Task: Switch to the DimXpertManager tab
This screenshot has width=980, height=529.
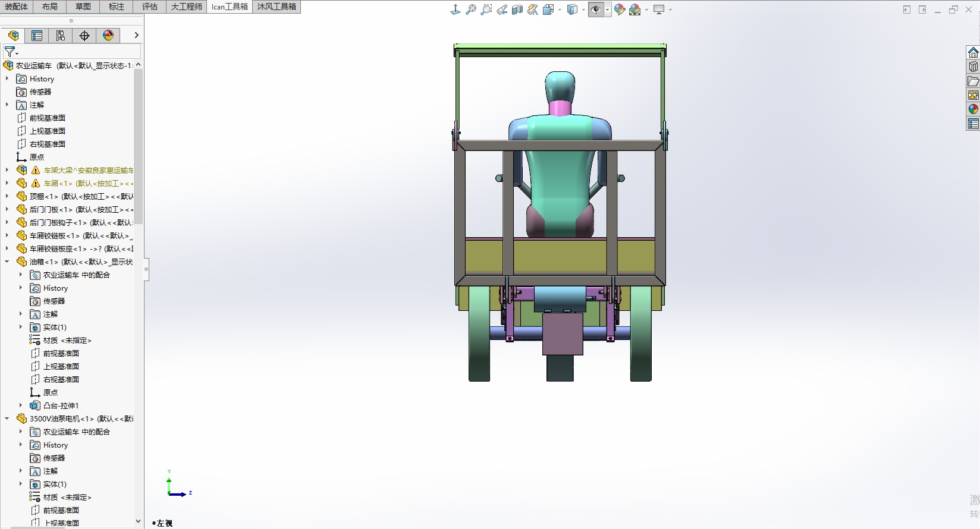Action: pyautogui.click(x=84, y=36)
